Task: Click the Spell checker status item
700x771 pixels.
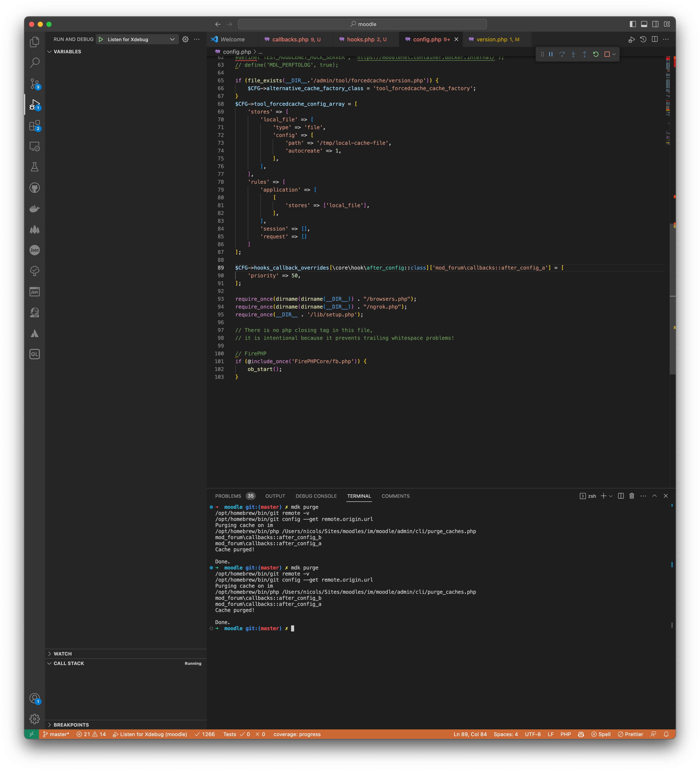Action: point(601,734)
